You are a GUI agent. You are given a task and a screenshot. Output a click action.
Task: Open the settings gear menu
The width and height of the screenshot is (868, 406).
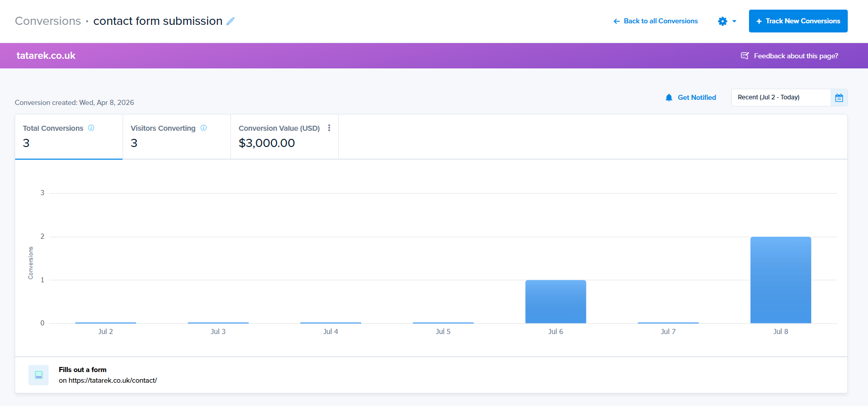[x=723, y=21]
